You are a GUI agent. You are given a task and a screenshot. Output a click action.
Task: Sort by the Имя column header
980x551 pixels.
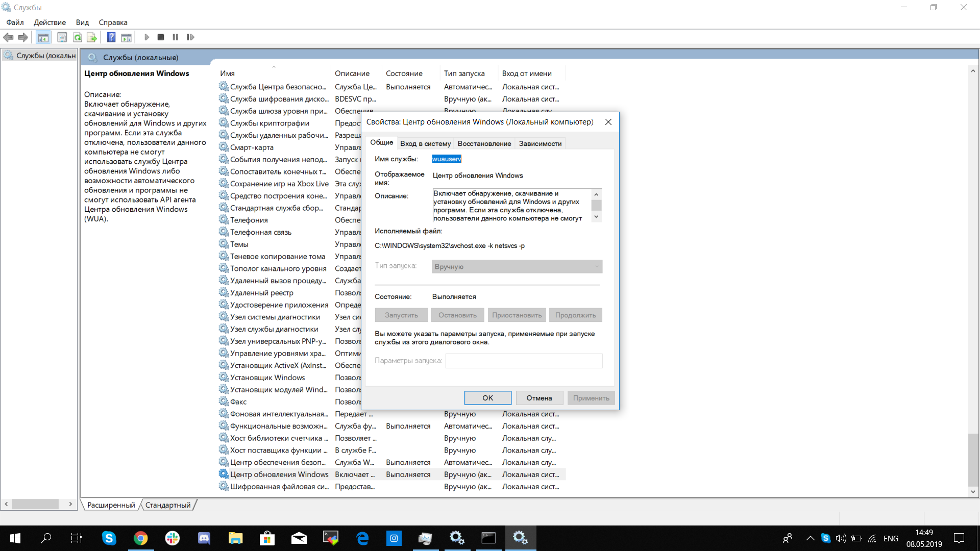tap(274, 73)
